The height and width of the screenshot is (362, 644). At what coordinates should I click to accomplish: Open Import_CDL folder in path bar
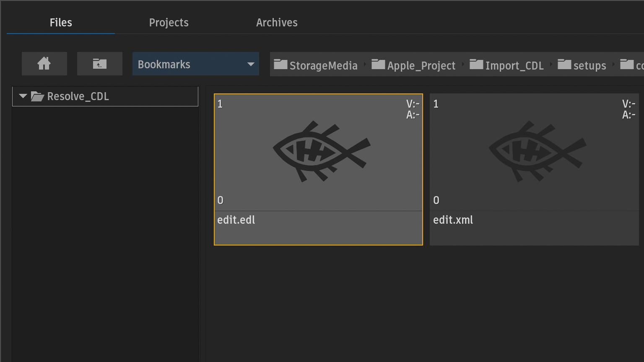507,65
